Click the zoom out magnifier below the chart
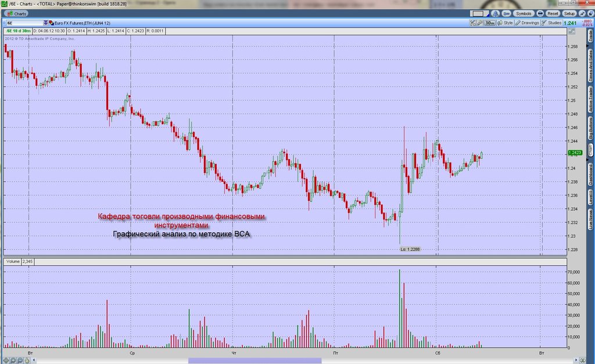This screenshot has width=595, height=364. tap(20, 360)
